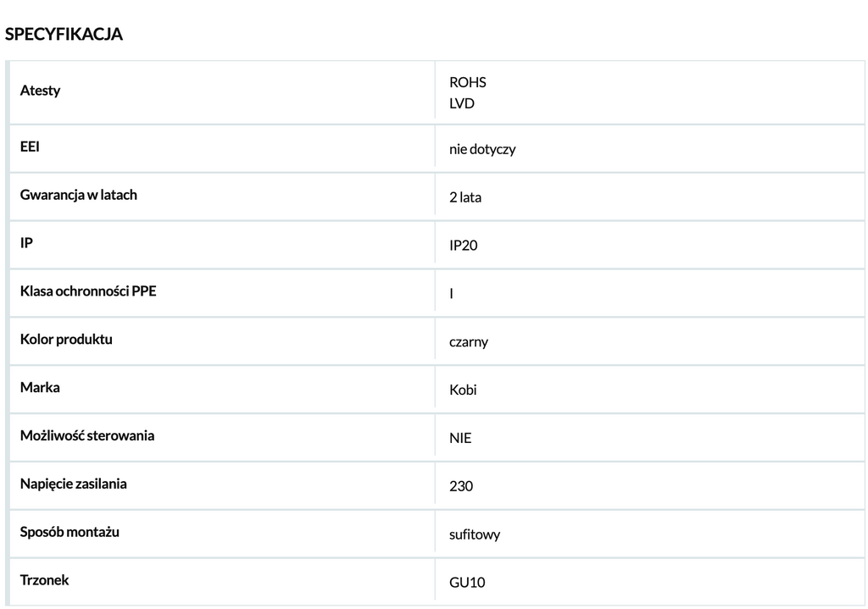
Task: Click the GU10 Trzonek value
Action: [x=467, y=583]
